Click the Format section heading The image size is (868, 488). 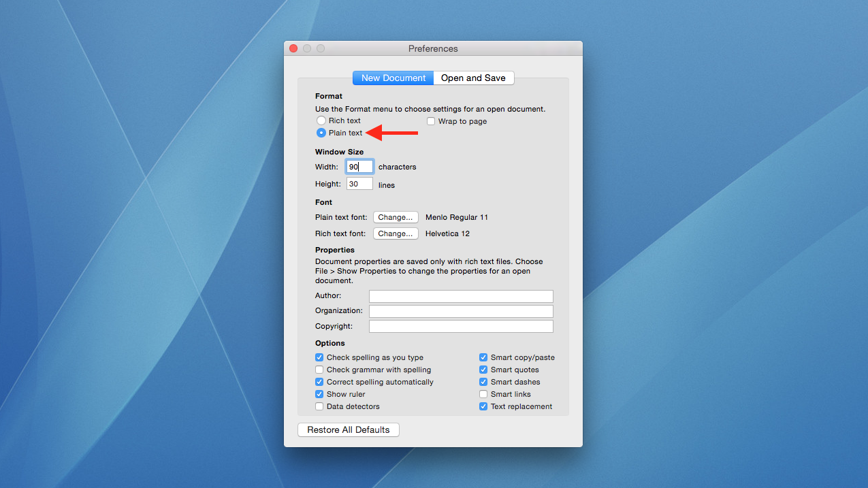pos(329,96)
